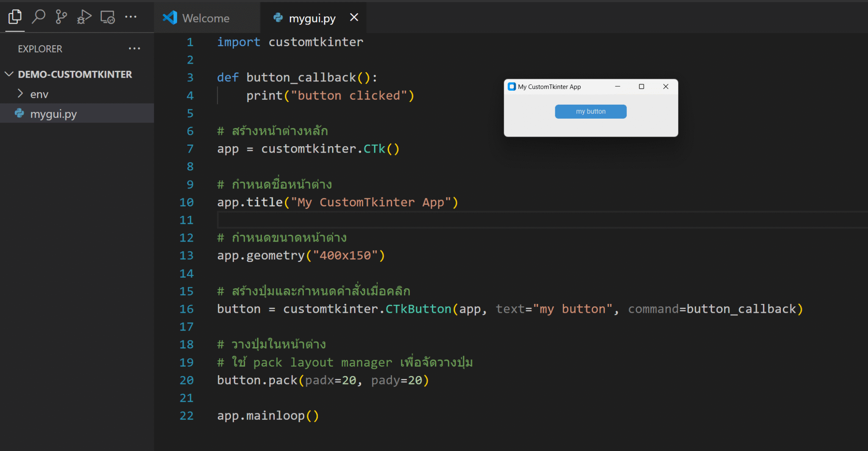Click the VS Code logo on the Welcome tab

(x=170, y=17)
